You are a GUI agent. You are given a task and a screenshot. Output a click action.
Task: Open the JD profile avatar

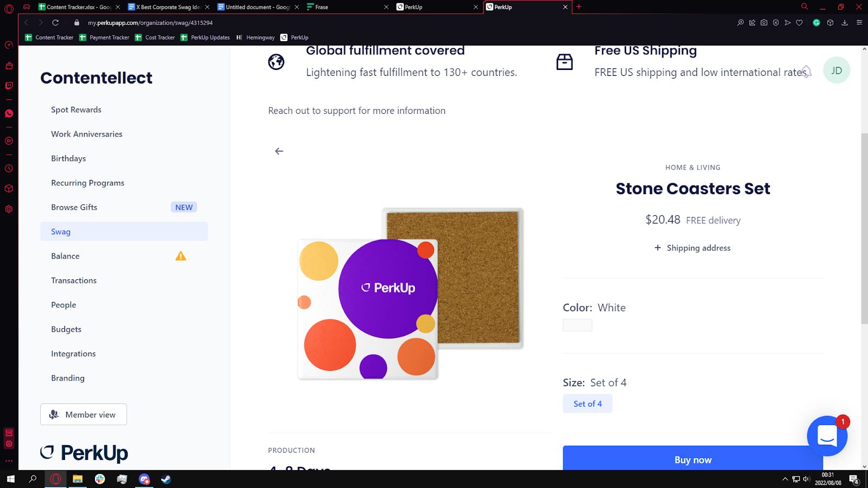(837, 70)
